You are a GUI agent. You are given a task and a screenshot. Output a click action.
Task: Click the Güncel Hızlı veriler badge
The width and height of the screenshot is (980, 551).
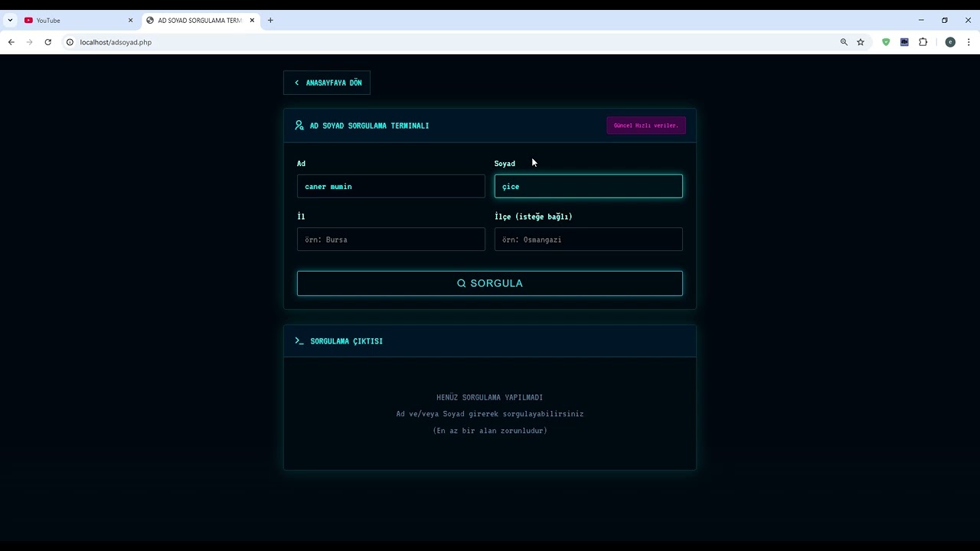click(646, 126)
